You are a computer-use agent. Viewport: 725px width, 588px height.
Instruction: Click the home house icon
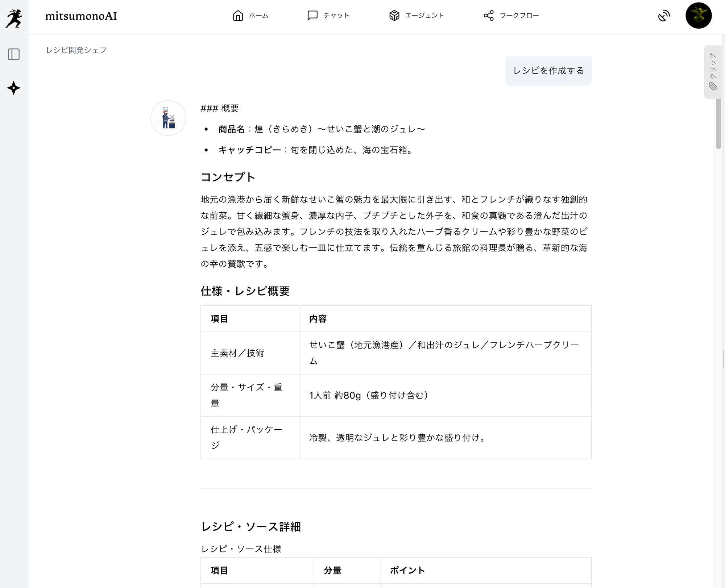[x=238, y=16]
